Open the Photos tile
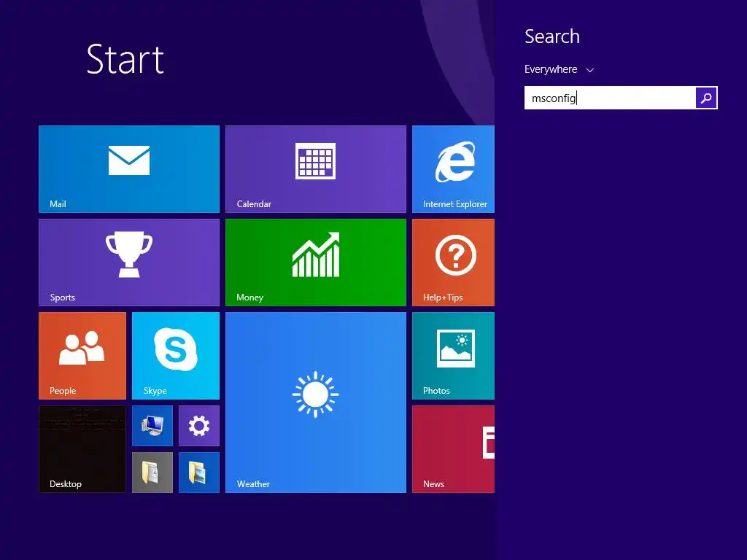 (x=453, y=356)
